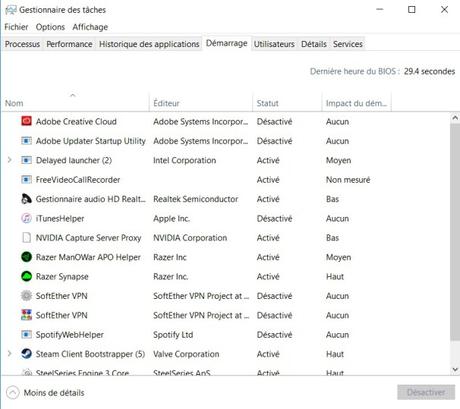Click the Apple Inc. publisher cell
The height and width of the screenshot is (409, 460).
click(171, 219)
